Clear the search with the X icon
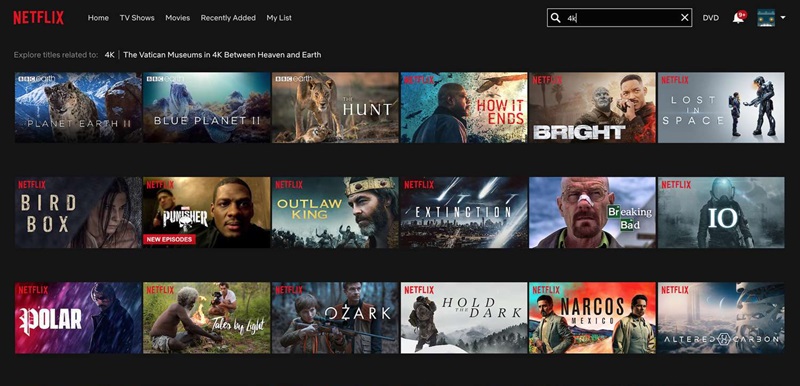The image size is (800, 386). [x=685, y=18]
